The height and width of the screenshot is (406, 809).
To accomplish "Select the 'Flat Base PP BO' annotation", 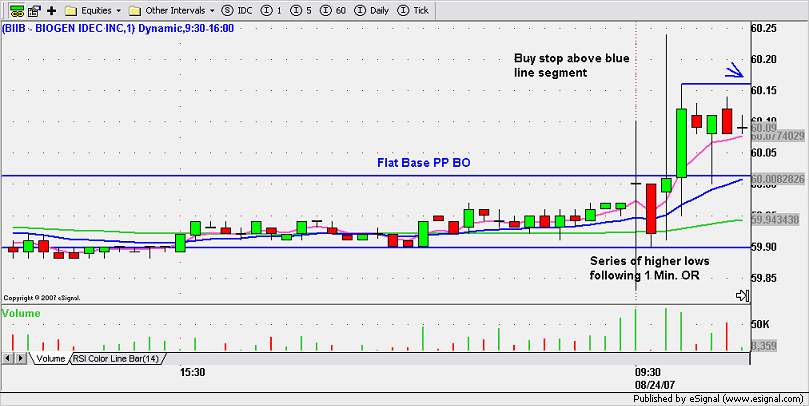I will pyautogui.click(x=424, y=163).
